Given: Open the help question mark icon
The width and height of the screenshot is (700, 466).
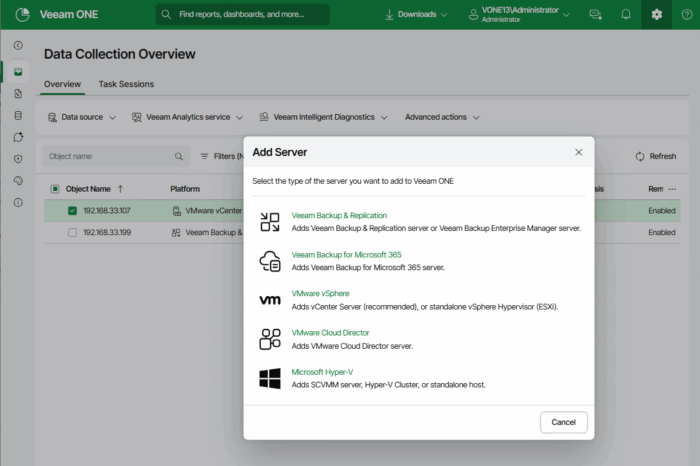Looking at the screenshot, I should click(x=687, y=15).
